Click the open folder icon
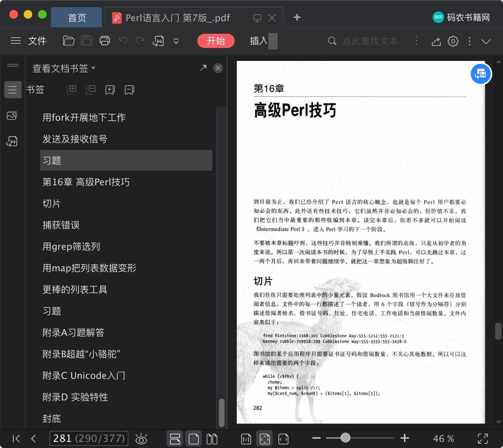The image size is (503, 448). [x=69, y=41]
